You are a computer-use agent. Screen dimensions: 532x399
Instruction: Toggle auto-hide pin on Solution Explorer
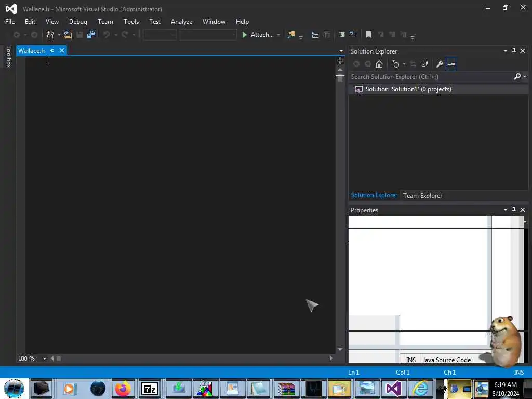(x=514, y=51)
